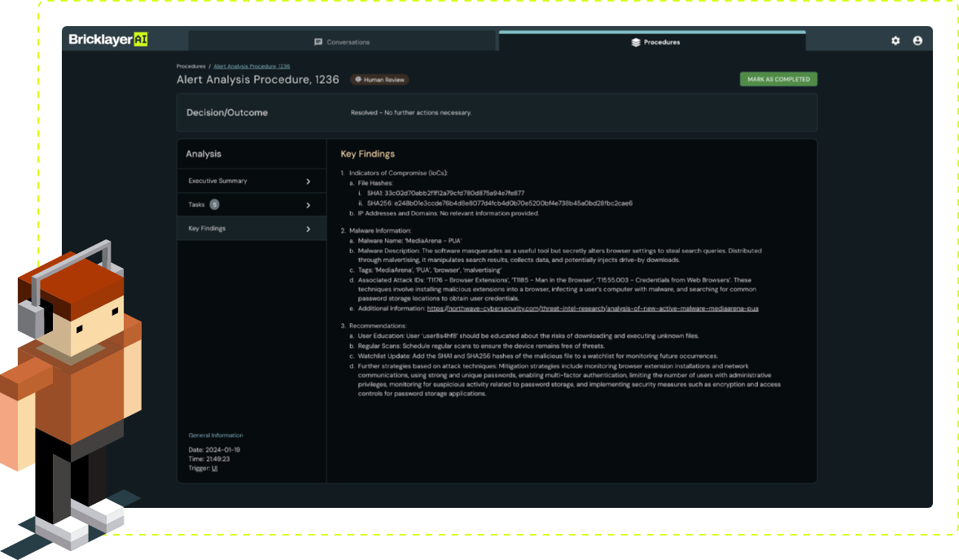The image size is (959, 560).
Task: Open the settings gear icon
Action: click(896, 40)
